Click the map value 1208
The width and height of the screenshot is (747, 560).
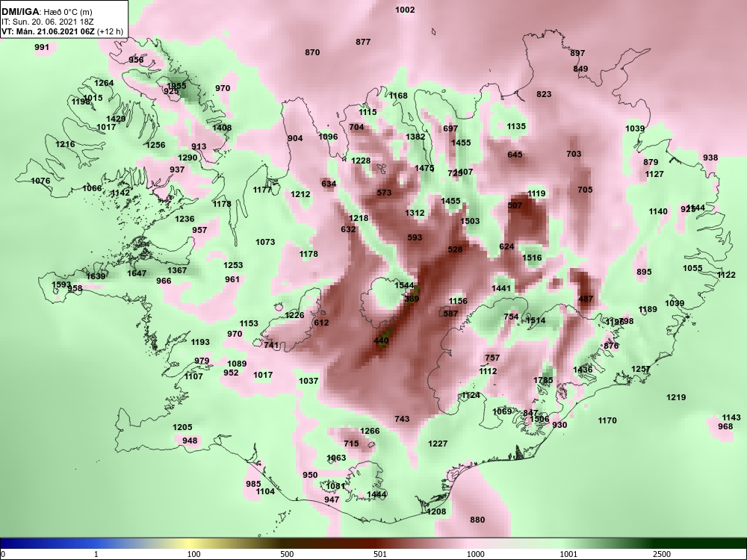(436, 512)
